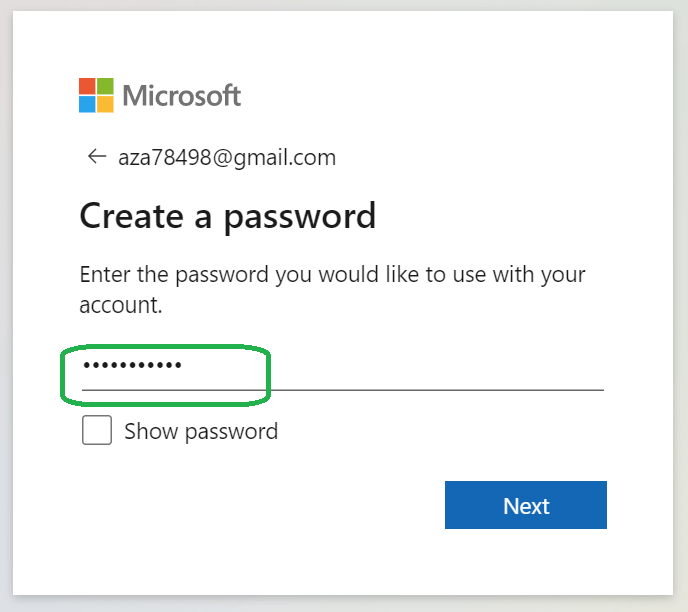Screen dimensions: 688x612
Task: Click the green square of the Microsoft logo
Action: click(x=105, y=86)
